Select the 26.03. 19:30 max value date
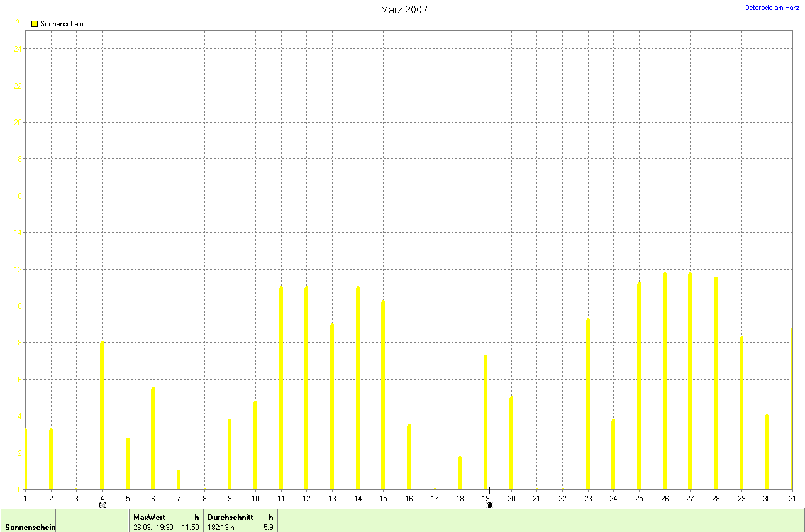The width and height of the screenshot is (805, 532). 153,527
